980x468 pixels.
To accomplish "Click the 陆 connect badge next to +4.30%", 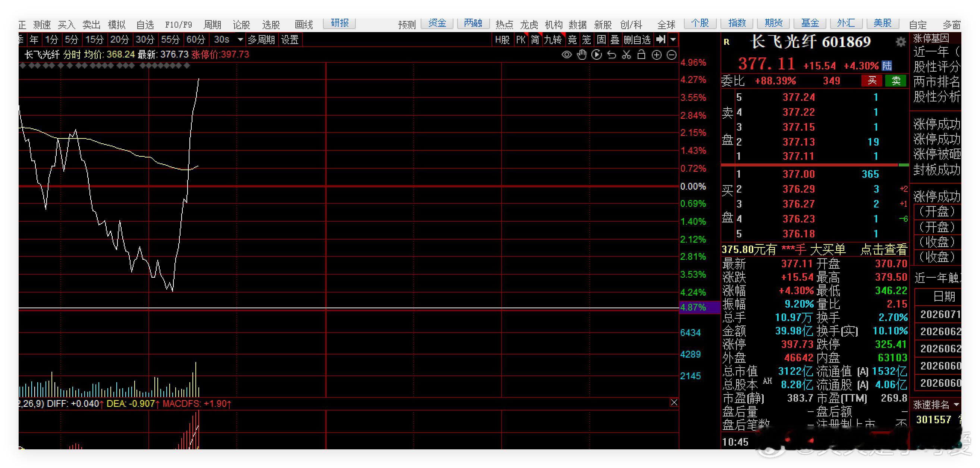I will click(x=887, y=65).
